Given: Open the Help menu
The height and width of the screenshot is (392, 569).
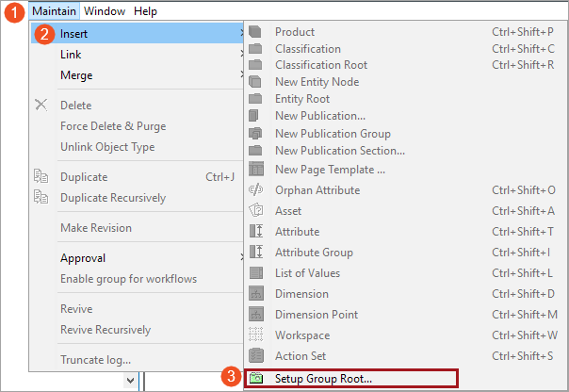Looking at the screenshot, I should tap(145, 11).
